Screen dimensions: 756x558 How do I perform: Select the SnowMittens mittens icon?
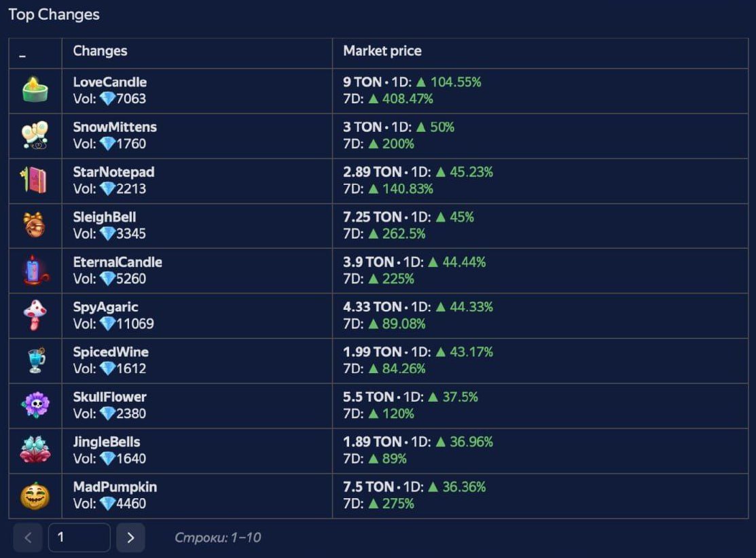(x=35, y=135)
